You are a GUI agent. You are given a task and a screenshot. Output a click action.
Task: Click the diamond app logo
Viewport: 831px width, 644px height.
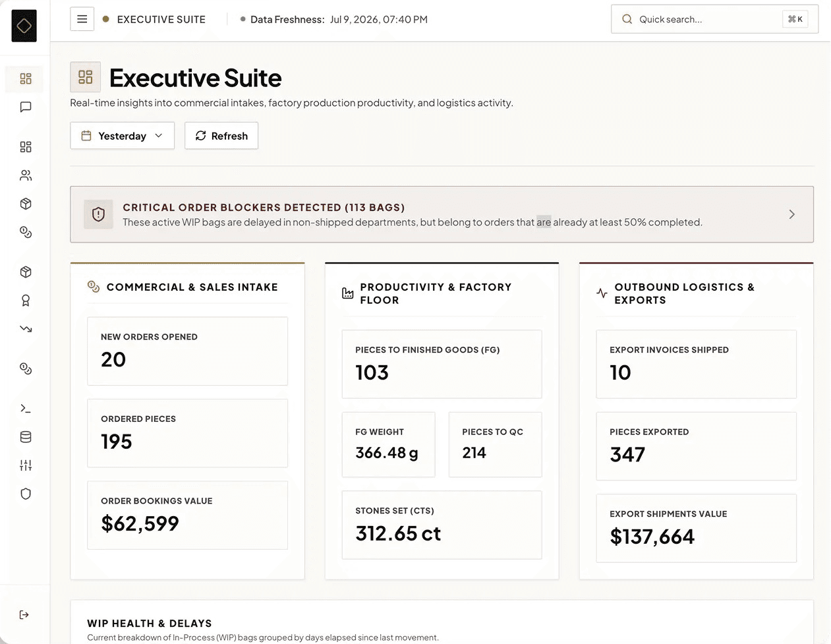(24, 26)
